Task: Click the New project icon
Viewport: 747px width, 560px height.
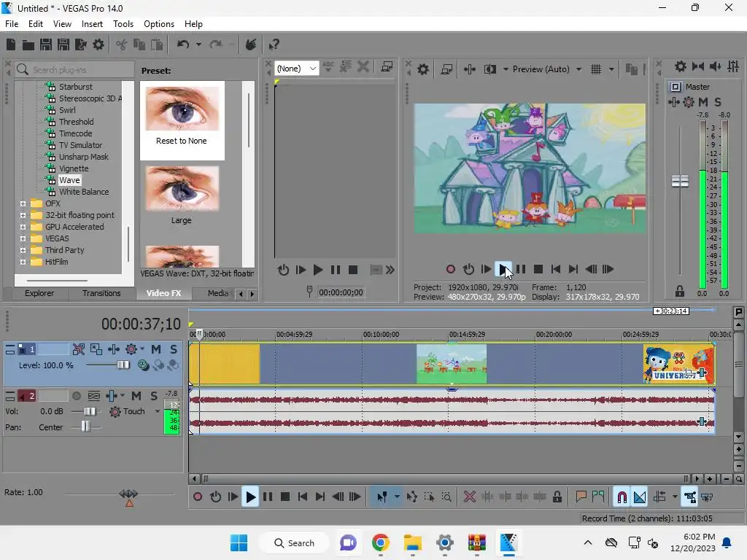Action: point(10,44)
